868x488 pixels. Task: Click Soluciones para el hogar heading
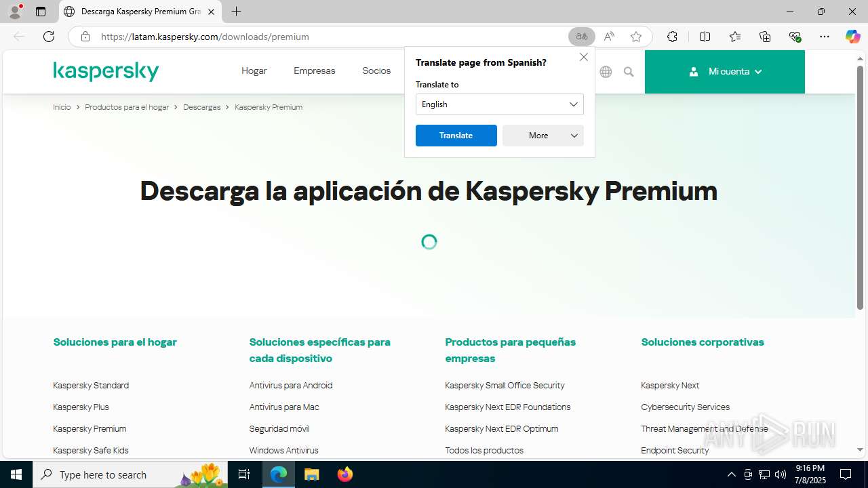pos(115,342)
